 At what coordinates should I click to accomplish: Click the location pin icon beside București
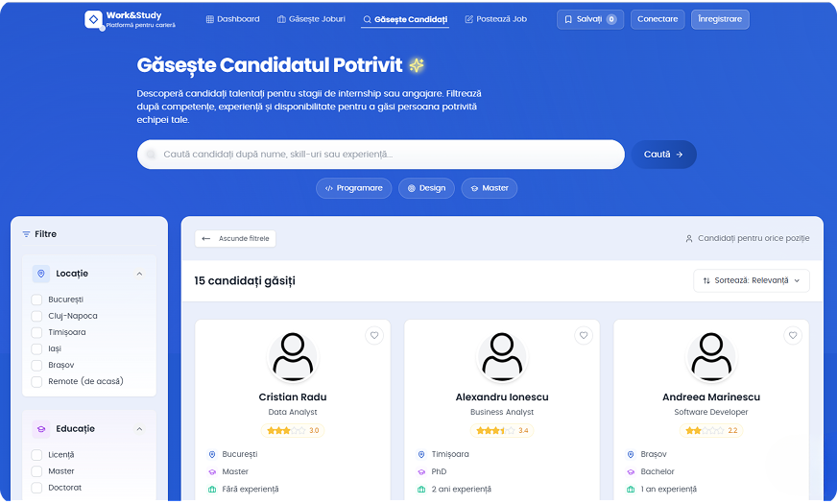(x=212, y=455)
